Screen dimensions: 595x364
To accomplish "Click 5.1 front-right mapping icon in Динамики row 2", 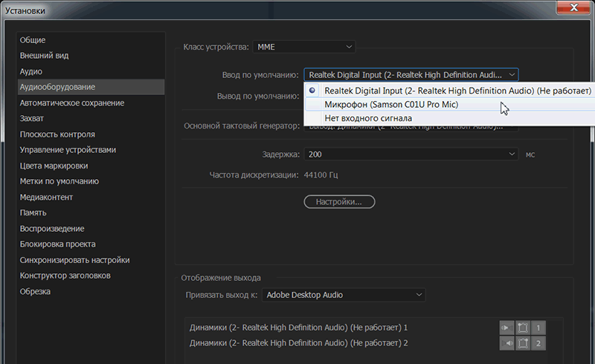I will point(523,343).
